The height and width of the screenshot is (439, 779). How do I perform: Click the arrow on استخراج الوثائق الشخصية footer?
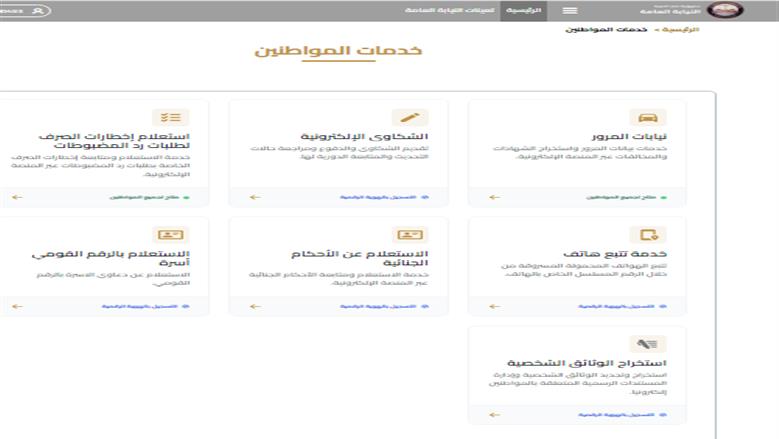(494, 415)
